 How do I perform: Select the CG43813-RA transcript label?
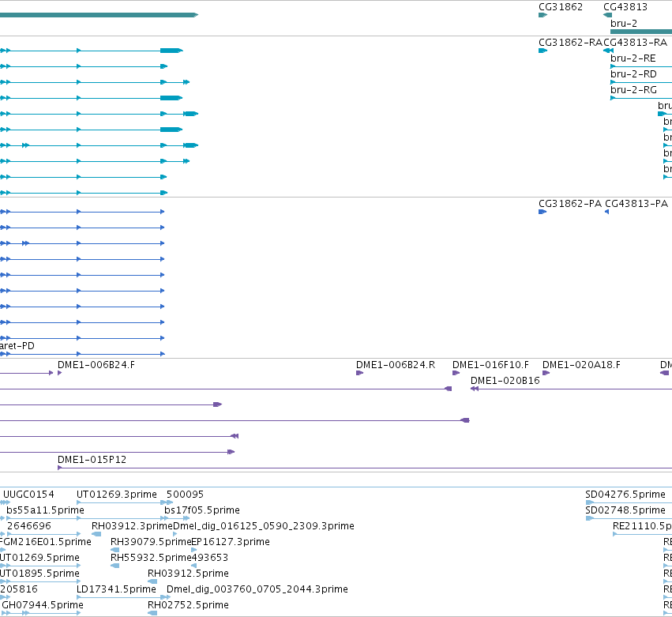(x=635, y=43)
